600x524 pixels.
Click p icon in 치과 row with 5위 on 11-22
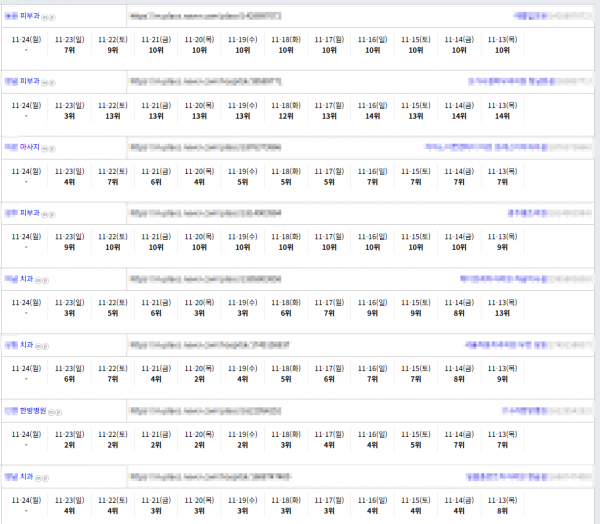46,281
